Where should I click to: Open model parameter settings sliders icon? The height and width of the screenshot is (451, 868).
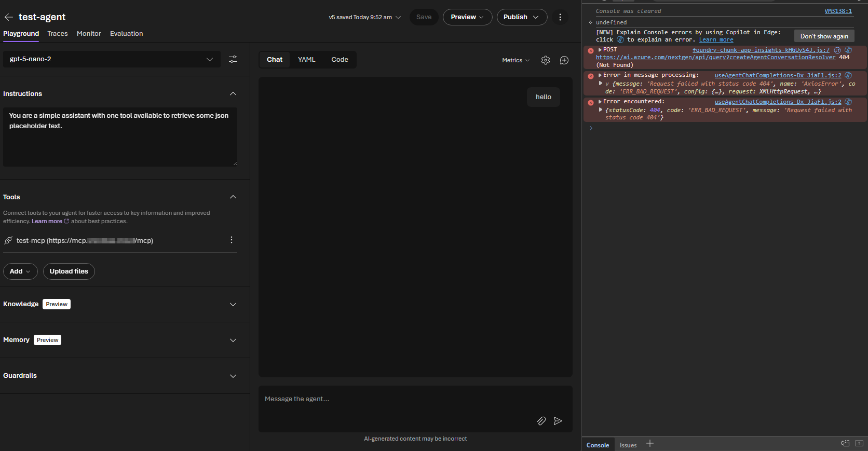click(x=233, y=59)
